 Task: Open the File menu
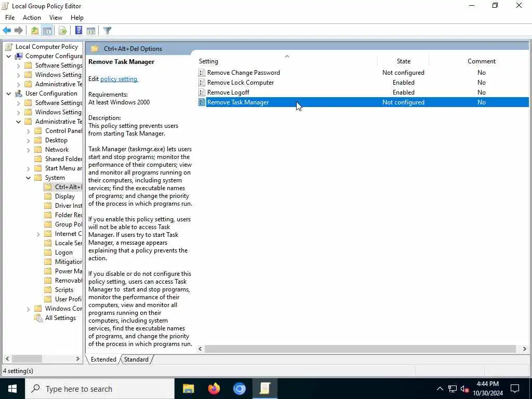tap(10, 18)
